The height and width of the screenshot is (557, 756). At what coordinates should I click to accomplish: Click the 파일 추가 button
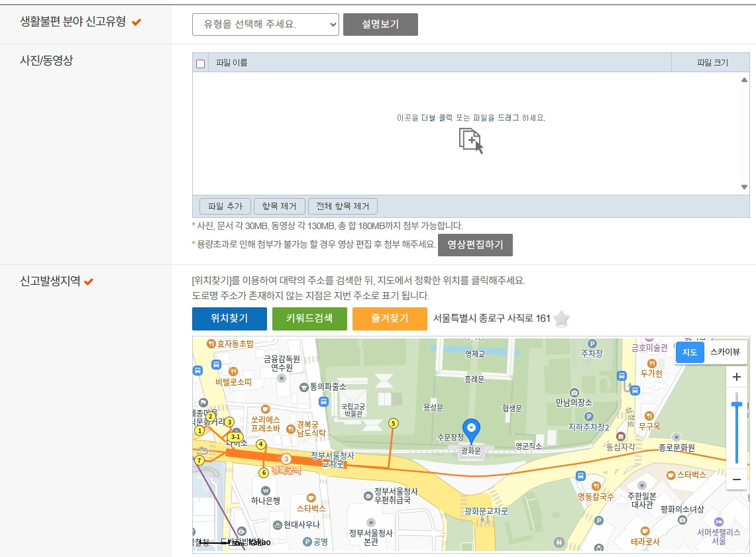pos(225,206)
